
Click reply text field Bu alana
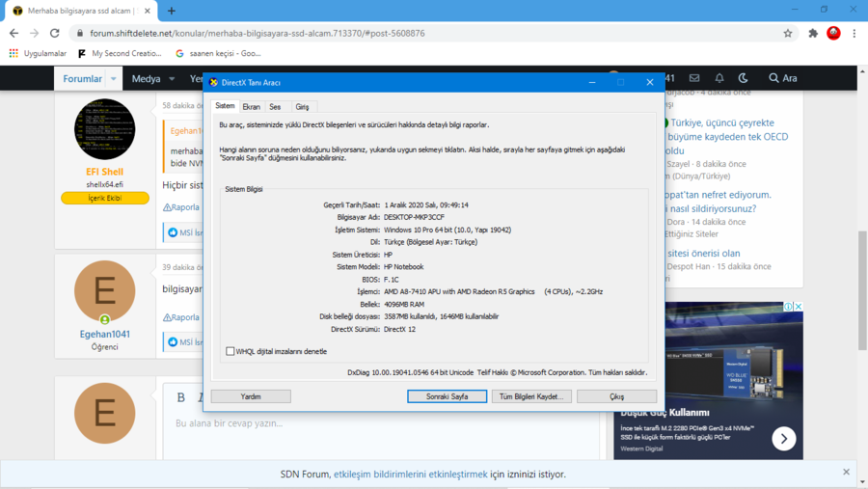(x=381, y=423)
